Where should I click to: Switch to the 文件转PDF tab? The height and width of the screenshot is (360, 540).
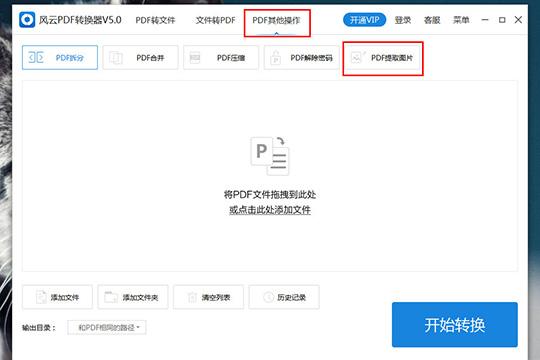[x=216, y=20]
